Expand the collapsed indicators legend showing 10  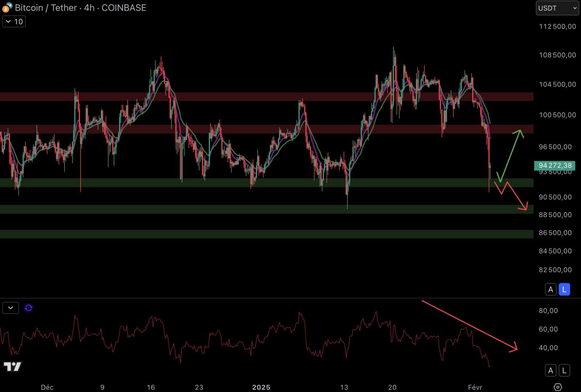[14, 22]
